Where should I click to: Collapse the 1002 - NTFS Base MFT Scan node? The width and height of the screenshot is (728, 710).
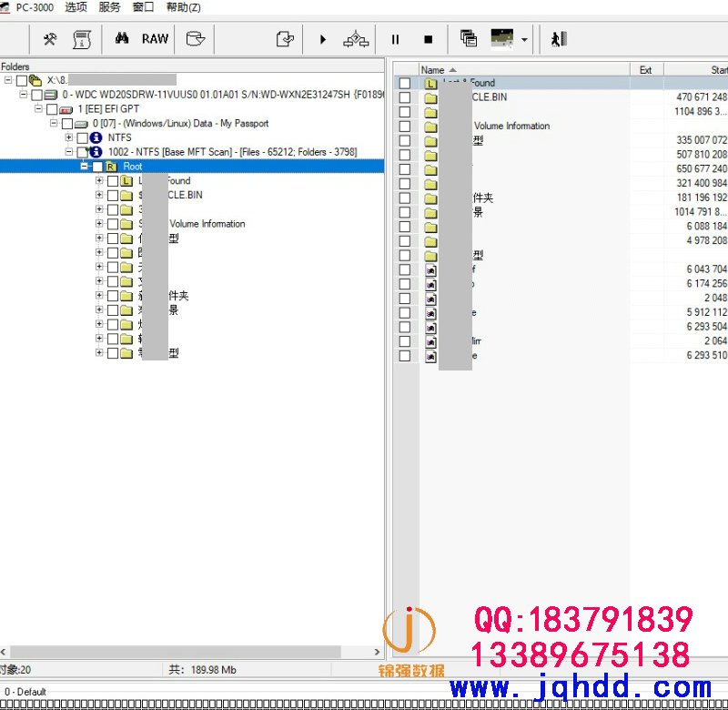[x=69, y=152]
